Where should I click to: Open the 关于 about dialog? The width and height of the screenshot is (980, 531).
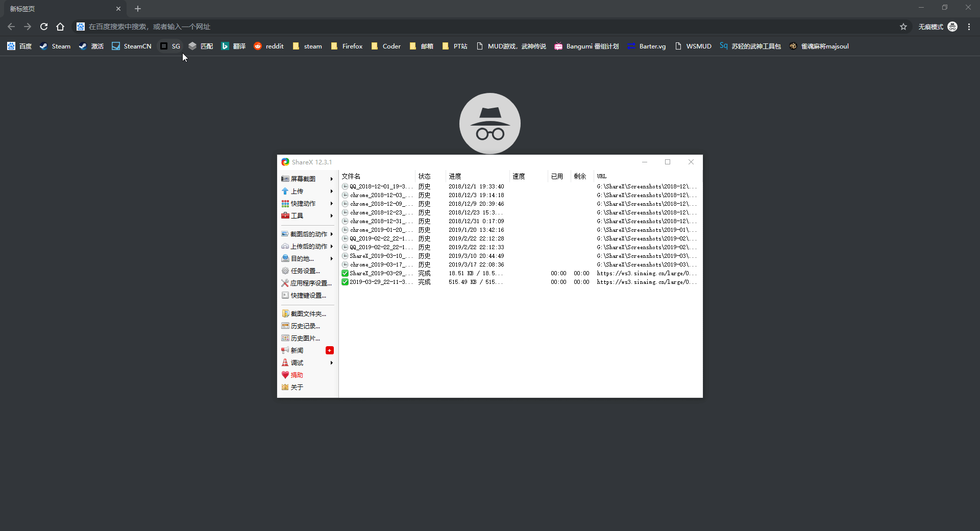click(297, 388)
